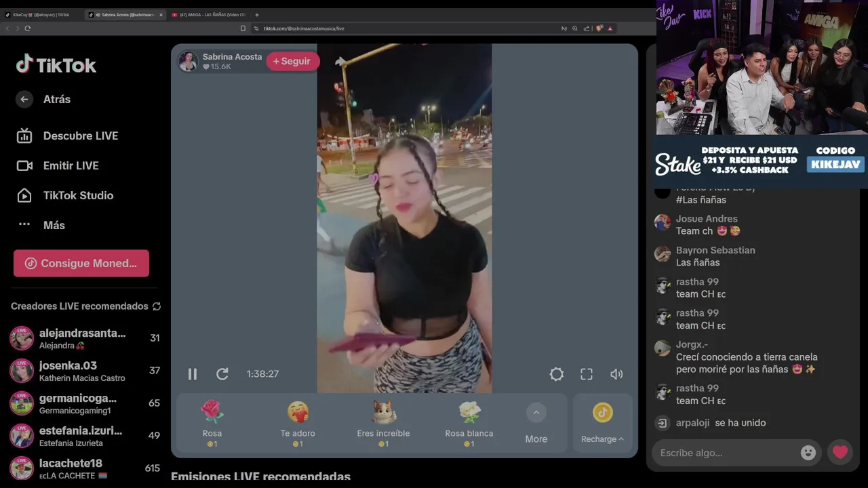The width and height of the screenshot is (868, 488).
Task: Open estefania.izuri... live creator
Action: [x=85, y=436]
